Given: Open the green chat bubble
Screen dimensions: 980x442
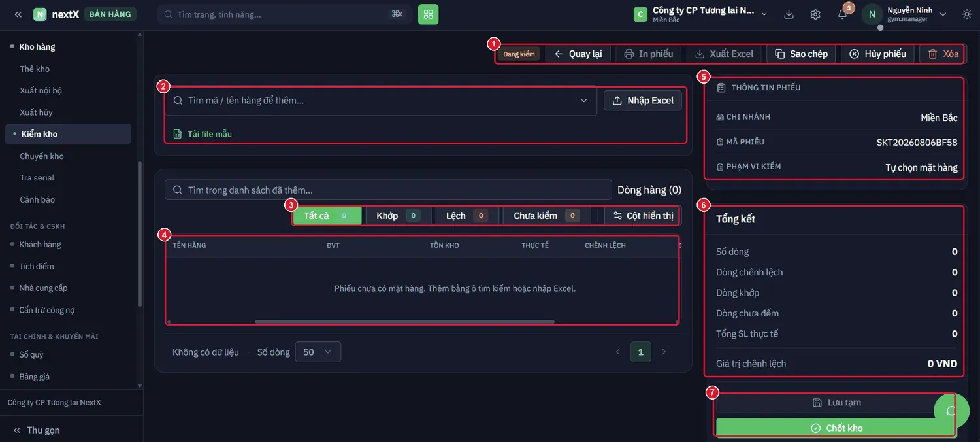Looking at the screenshot, I should (x=951, y=411).
